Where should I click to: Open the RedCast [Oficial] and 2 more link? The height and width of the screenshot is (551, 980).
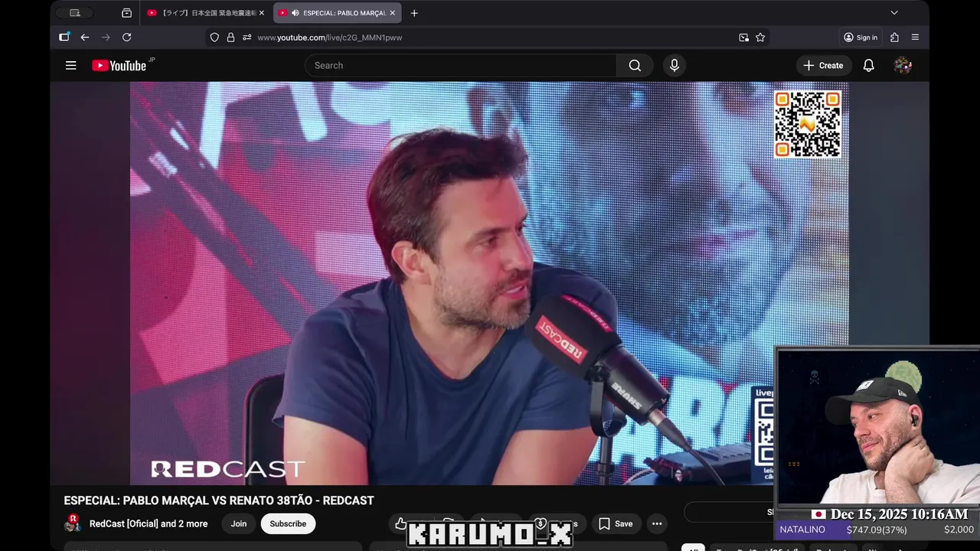click(149, 524)
